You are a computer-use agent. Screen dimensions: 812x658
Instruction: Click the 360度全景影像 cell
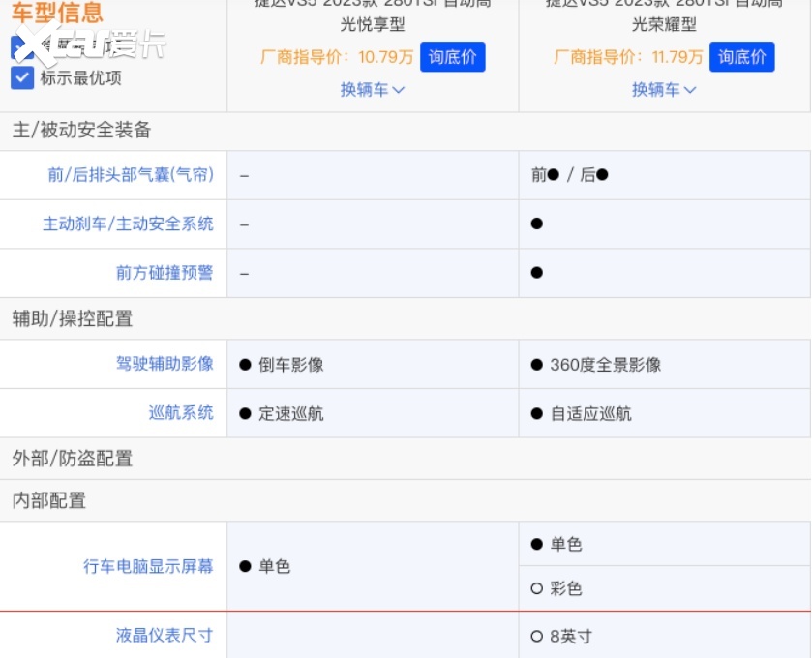coord(665,364)
